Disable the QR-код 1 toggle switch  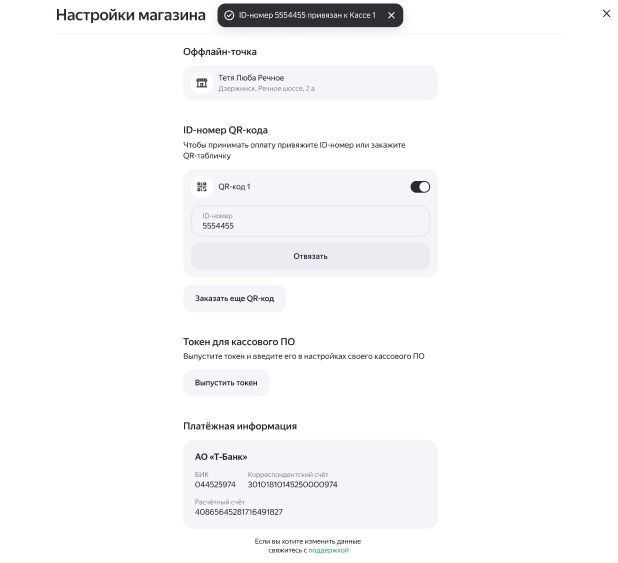[420, 186]
